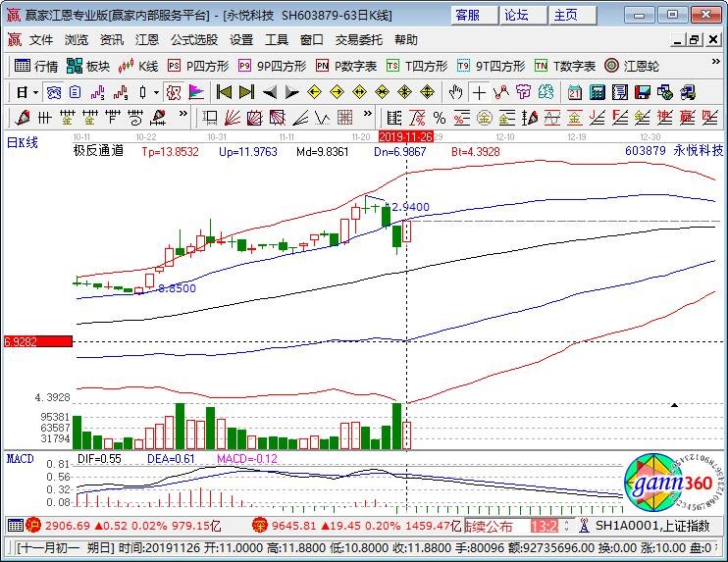Screen dimensions: 728x562
Task: Open the notebook notes icon
Action: click(x=620, y=93)
